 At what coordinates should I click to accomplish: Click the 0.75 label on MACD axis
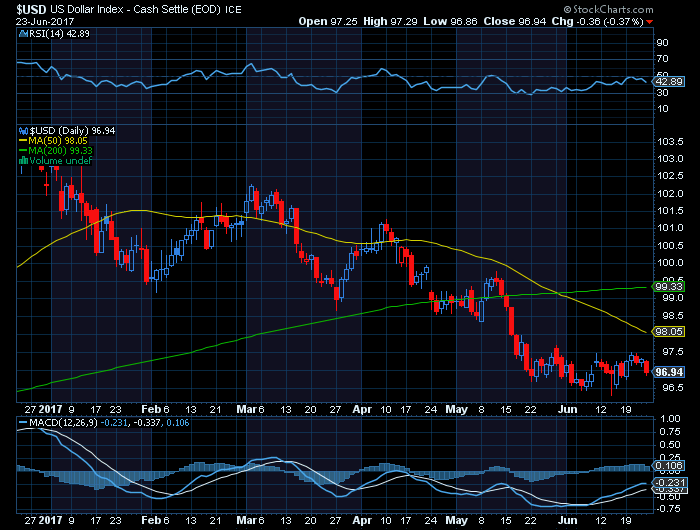point(670,432)
